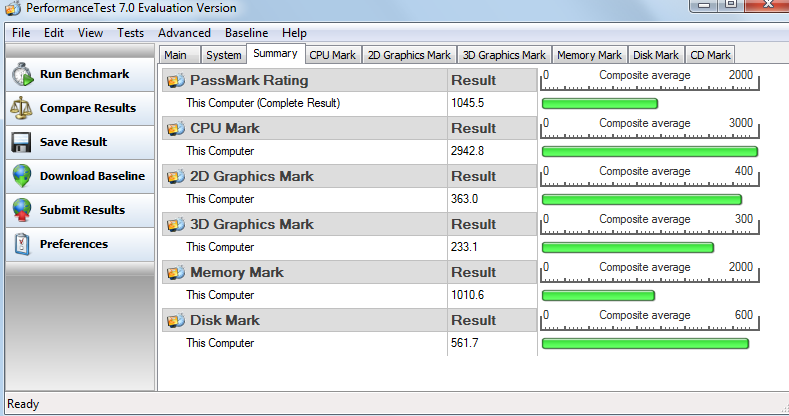Click the Disk Mark result value 561.7
The height and width of the screenshot is (416, 789).
click(464, 343)
